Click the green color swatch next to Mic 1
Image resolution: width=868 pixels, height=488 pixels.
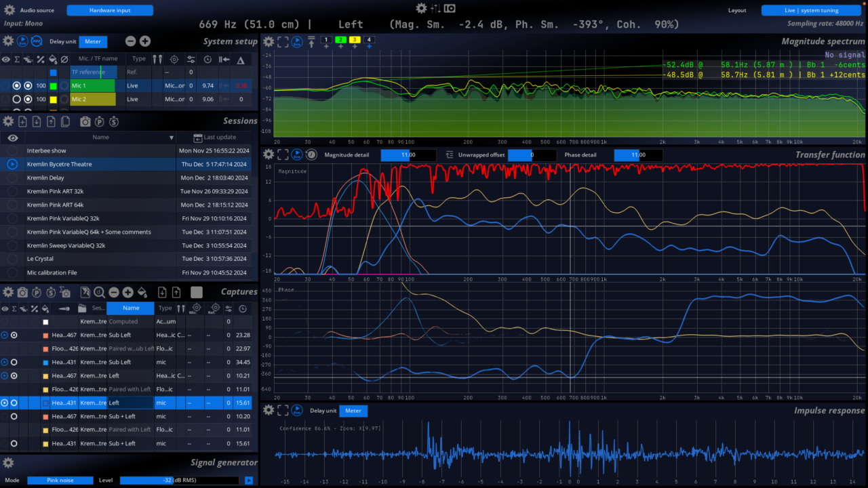53,85
